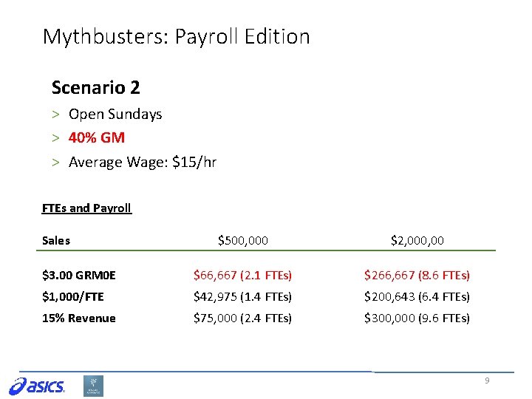Screen dimensions: 532x399
Task: Click the Average Wage: $15/hr bullet text
Action: coord(143,162)
